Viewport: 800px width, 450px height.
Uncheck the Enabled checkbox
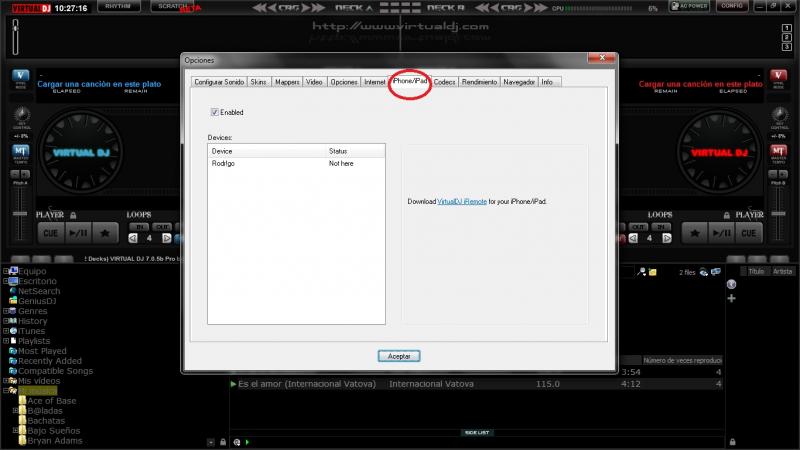point(215,112)
